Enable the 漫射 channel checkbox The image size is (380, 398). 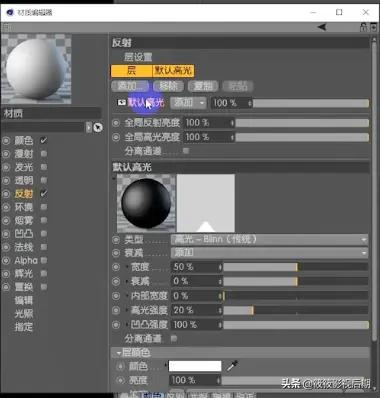tap(44, 154)
